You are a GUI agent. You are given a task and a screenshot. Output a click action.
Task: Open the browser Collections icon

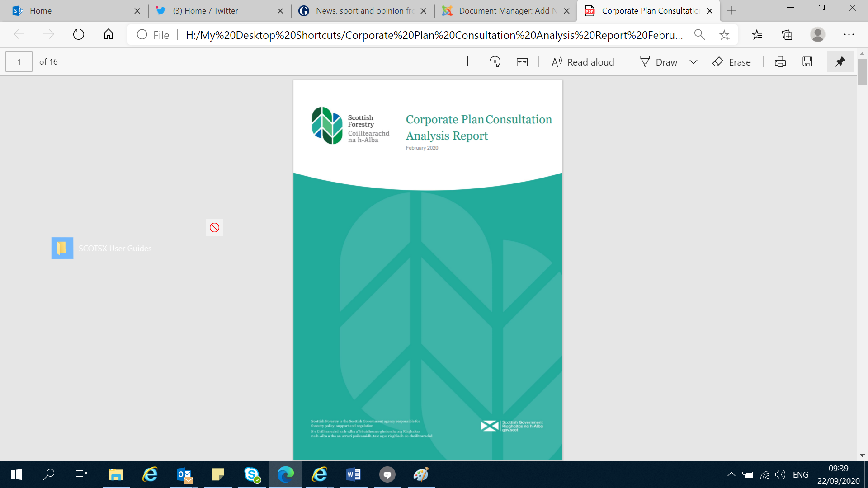pos(787,35)
